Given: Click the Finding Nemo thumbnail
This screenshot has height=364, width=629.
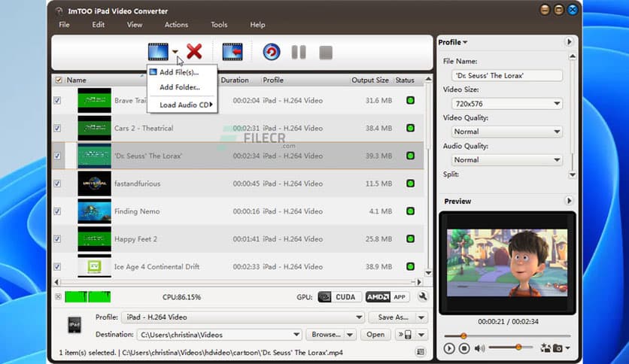Looking at the screenshot, I should [94, 211].
